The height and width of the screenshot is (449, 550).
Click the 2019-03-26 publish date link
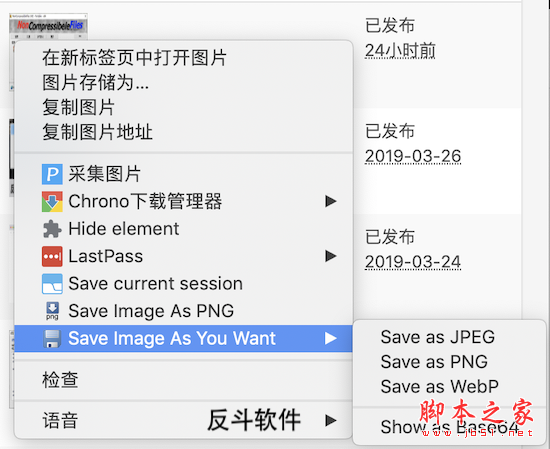(413, 156)
